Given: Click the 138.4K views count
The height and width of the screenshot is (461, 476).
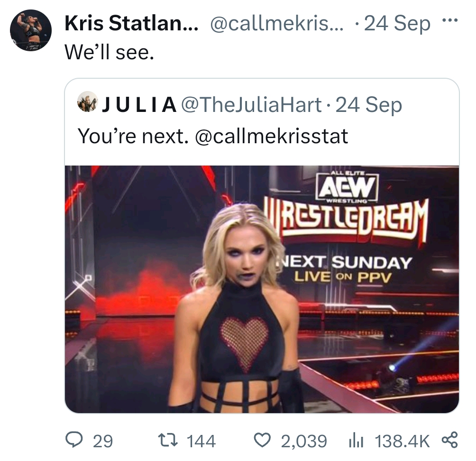Looking at the screenshot, I should [x=402, y=441].
